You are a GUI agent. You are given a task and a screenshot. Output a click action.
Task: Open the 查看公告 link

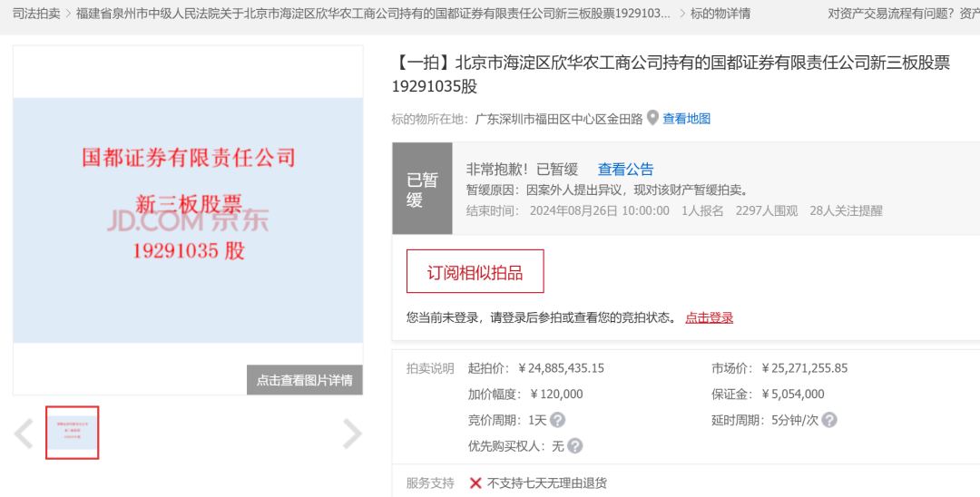click(x=625, y=170)
